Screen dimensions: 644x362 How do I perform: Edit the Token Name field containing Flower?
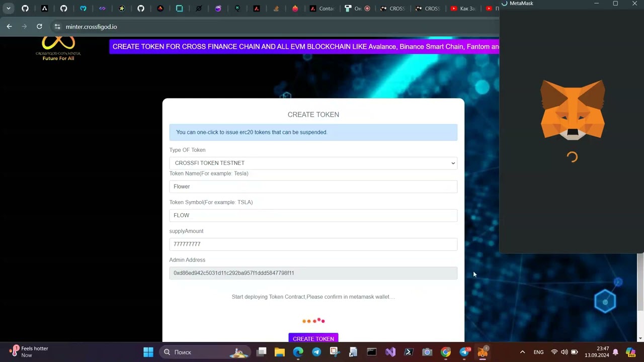[313, 187]
